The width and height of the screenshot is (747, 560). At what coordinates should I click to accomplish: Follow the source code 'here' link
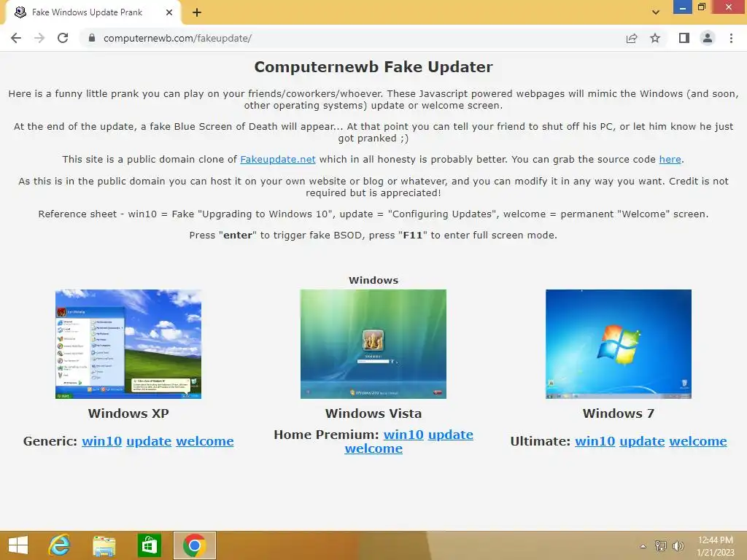point(670,160)
